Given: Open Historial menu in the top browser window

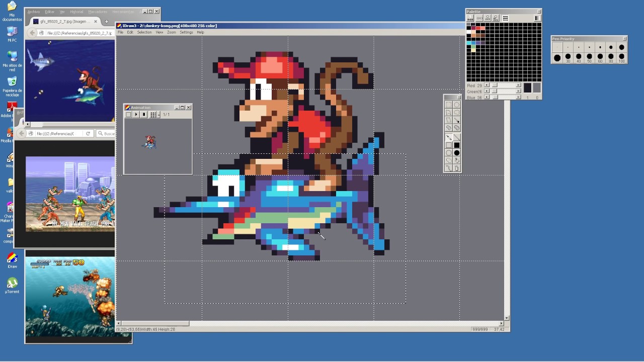Looking at the screenshot, I should tap(76, 12).
